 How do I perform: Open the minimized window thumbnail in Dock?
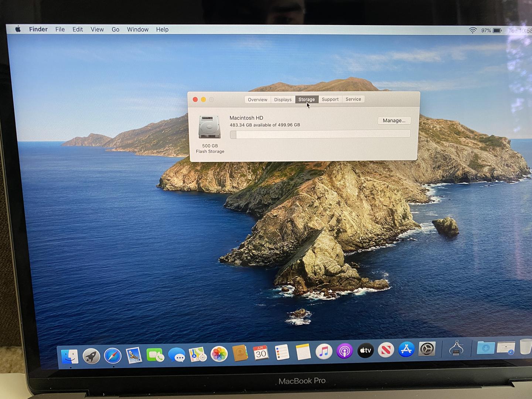click(506, 347)
